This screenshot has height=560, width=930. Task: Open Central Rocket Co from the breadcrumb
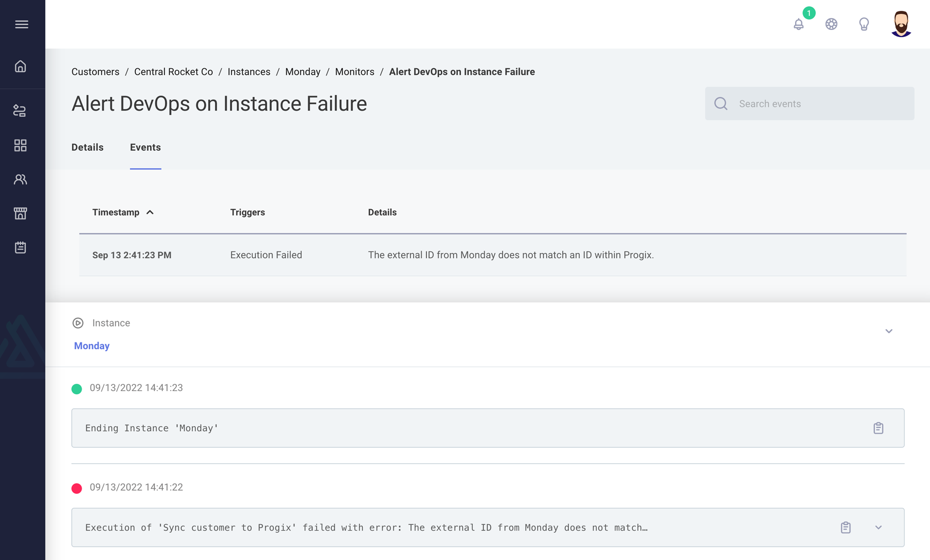coord(174,72)
